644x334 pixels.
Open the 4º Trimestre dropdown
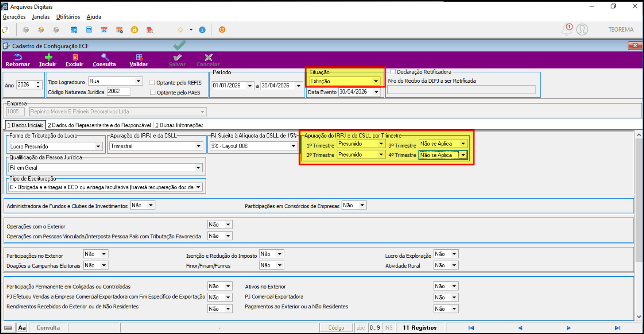(x=463, y=155)
